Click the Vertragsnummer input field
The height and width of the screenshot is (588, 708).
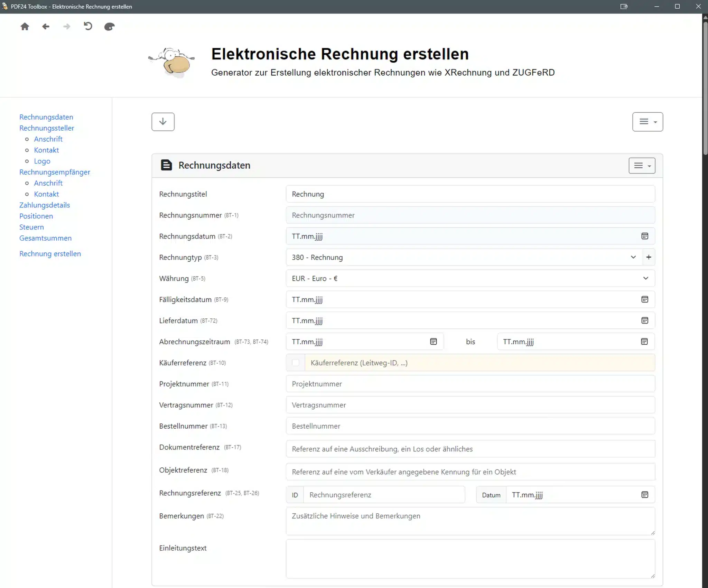click(471, 405)
